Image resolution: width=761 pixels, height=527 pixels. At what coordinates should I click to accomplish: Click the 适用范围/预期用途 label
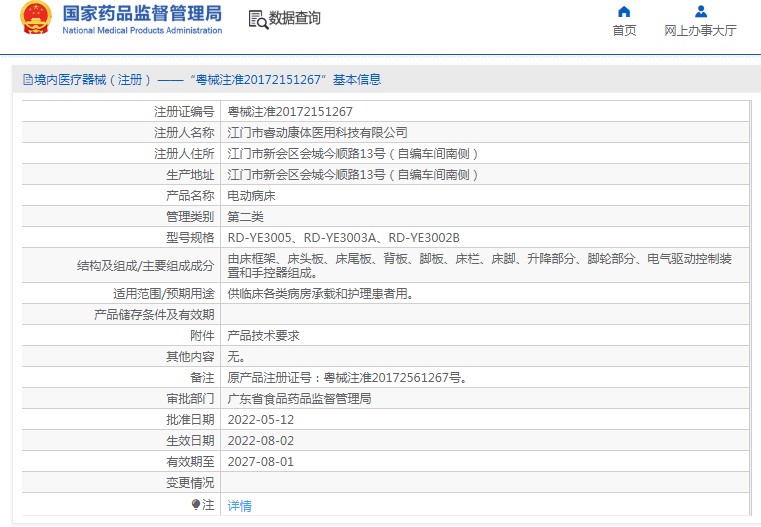click(164, 294)
